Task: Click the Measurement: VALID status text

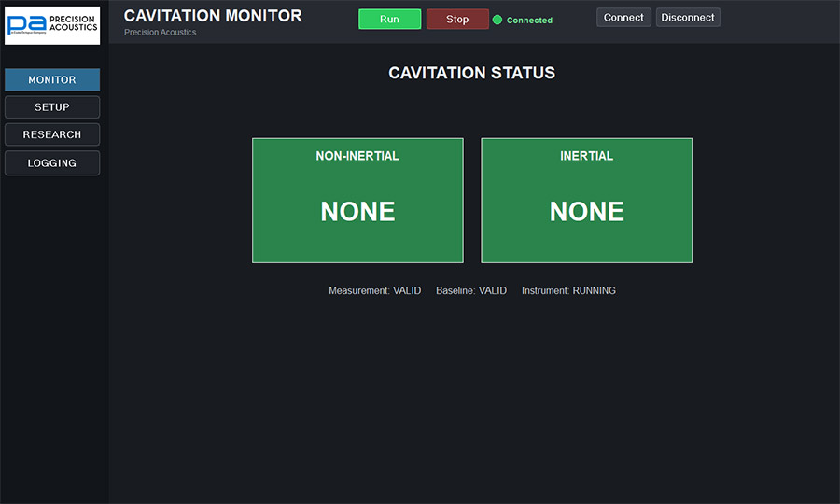Action: pyautogui.click(x=374, y=290)
